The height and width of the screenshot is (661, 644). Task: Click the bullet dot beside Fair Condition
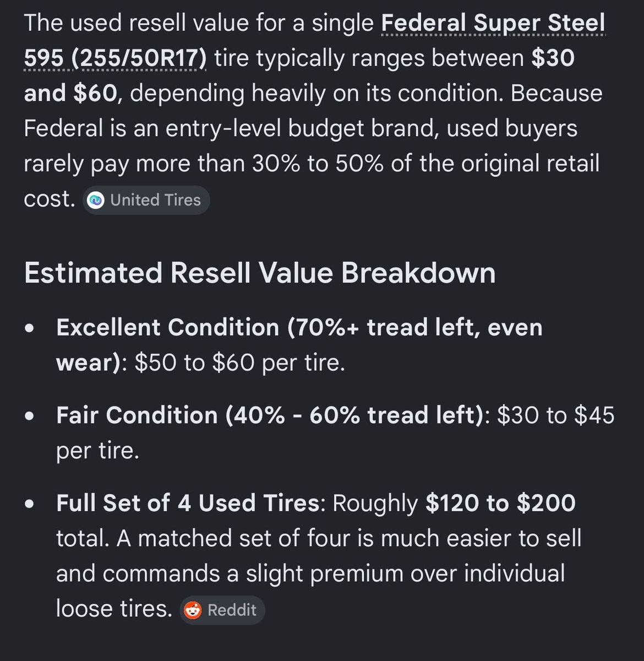31,416
